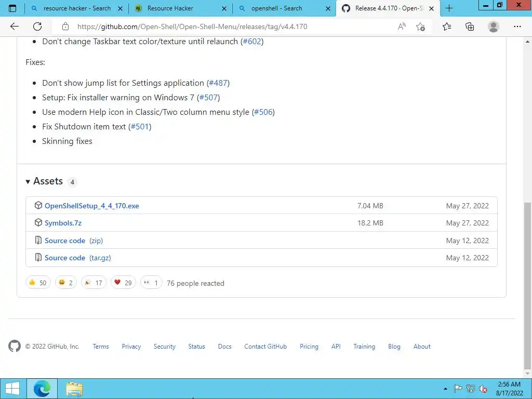
Task: Open the browser profile avatar
Action: pyautogui.click(x=494, y=26)
